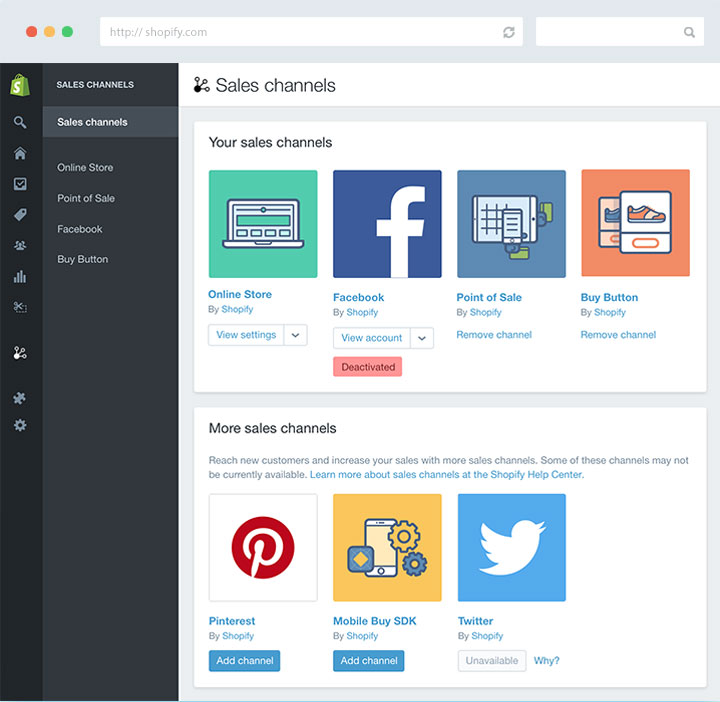Open Orders using the checkbox inbox icon
720x702 pixels.
click(20, 184)
